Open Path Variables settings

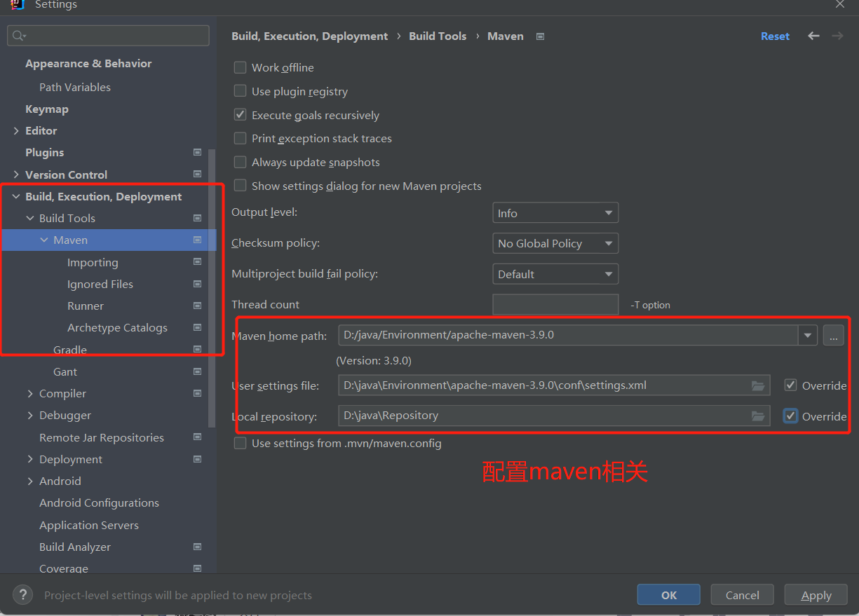(75, 87)
